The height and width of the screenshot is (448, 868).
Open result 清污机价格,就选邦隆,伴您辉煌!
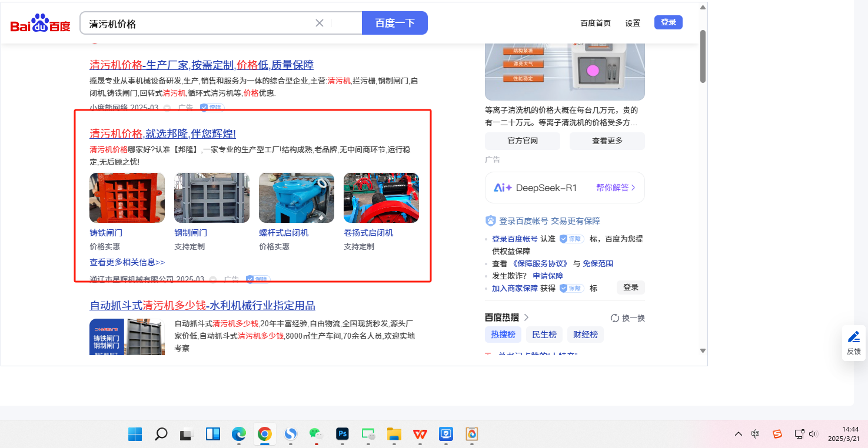pos(162,133)
